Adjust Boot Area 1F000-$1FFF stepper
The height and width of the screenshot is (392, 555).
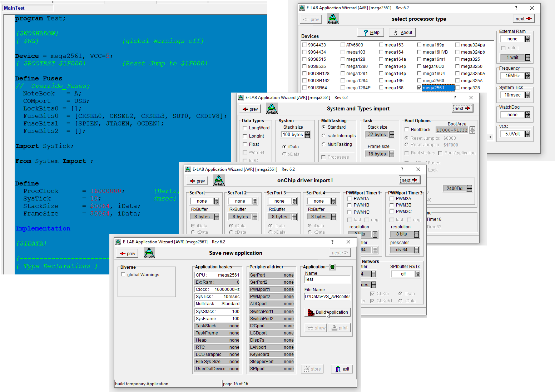click(472, 130)
